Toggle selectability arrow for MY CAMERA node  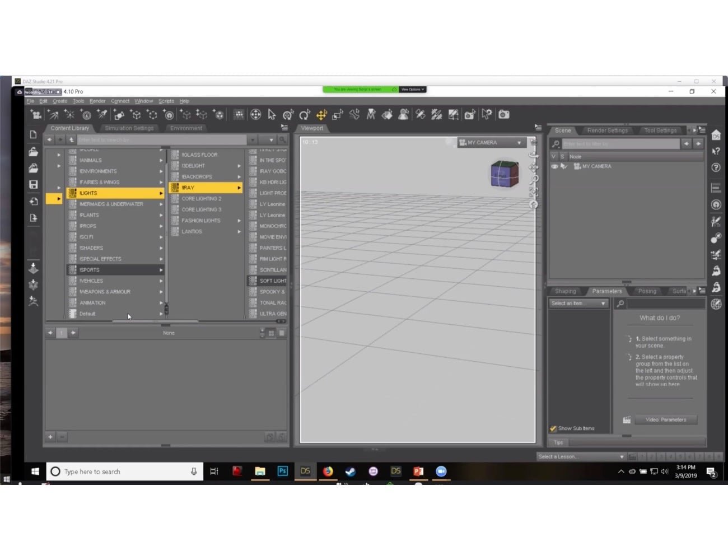click(564, 166)
